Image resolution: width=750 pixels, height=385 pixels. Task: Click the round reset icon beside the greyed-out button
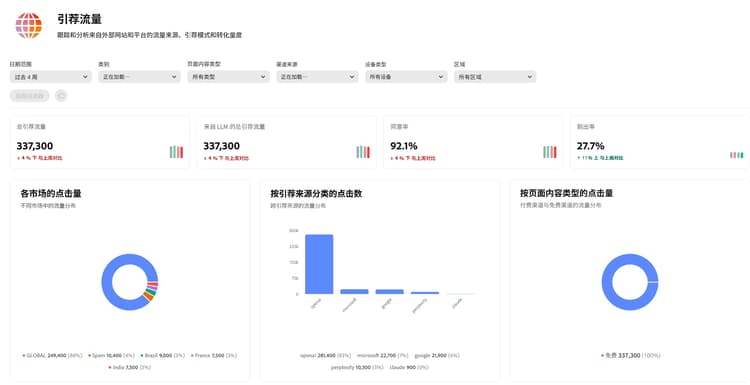pos(61,96)
